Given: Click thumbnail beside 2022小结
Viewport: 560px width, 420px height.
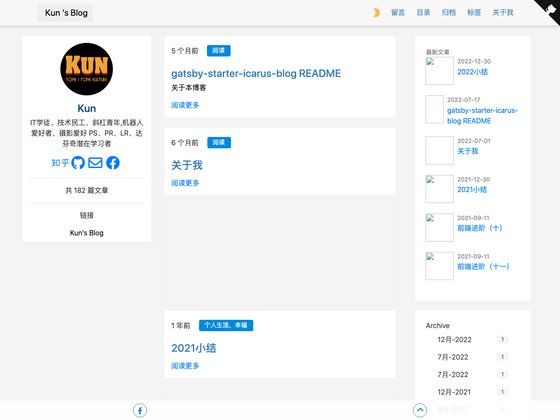Looking at the screenshot, I should point(439,71).
